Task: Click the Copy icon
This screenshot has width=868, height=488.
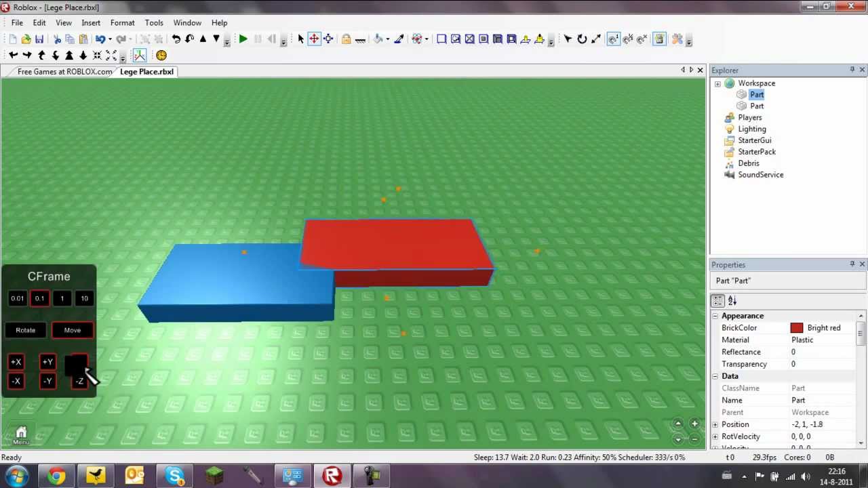Action: point(70,39)
